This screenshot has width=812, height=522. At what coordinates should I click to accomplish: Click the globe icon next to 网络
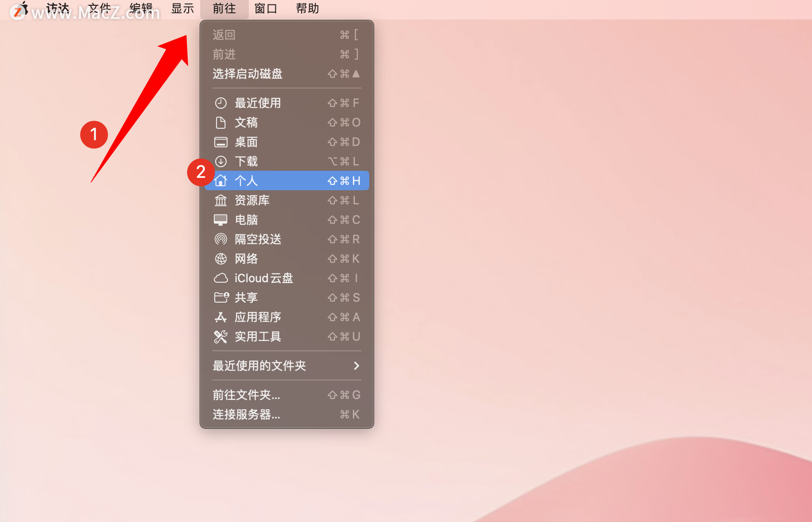pos(220,259)
